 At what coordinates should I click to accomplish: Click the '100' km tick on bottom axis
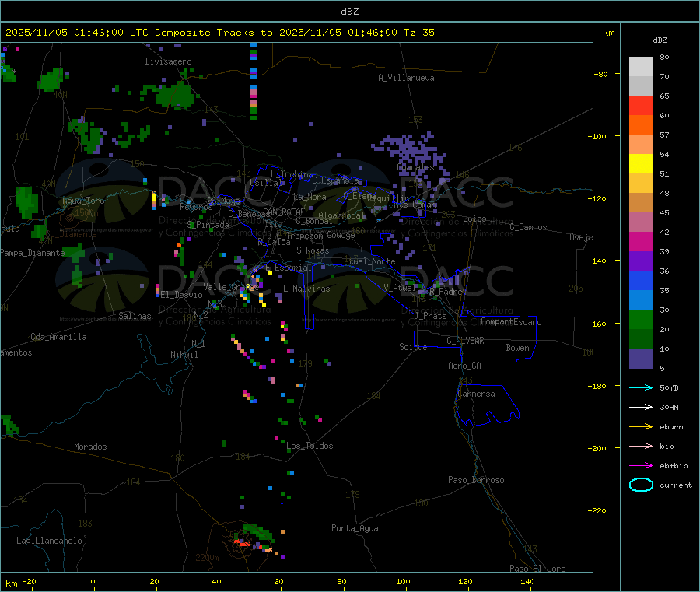tap(403, 581)
